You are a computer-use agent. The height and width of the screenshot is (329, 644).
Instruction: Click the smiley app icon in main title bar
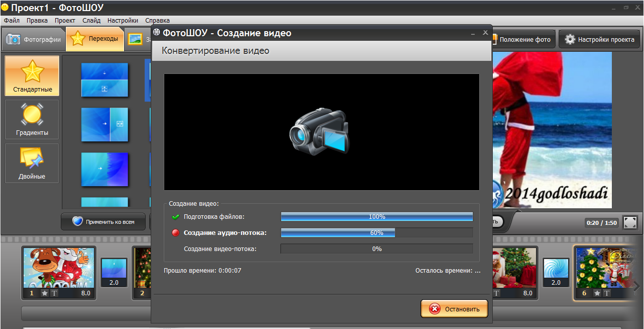click(5, 8)
